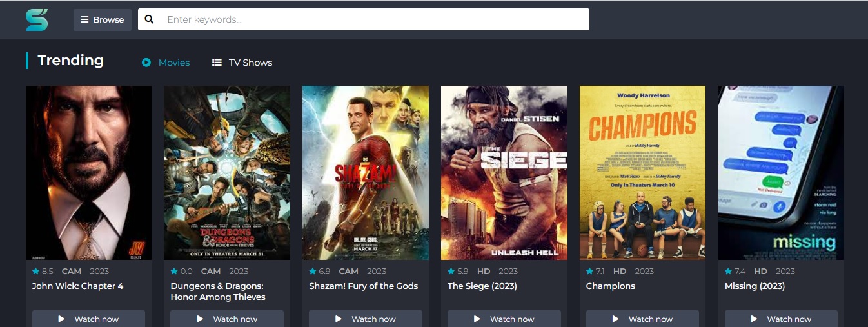Watch now under John Wick: Chapter 4

click(88, 319)
